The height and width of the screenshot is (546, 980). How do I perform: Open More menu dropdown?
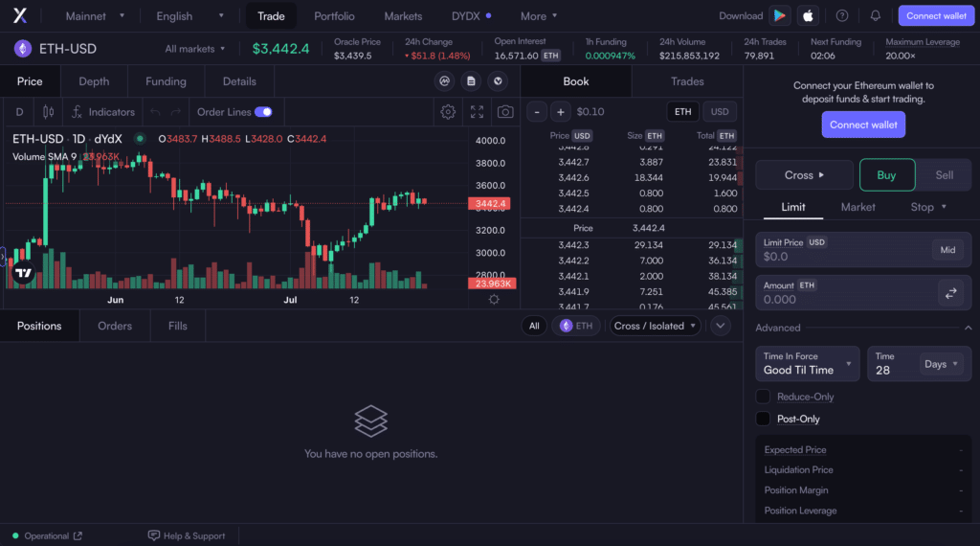[x=538, y=15]
